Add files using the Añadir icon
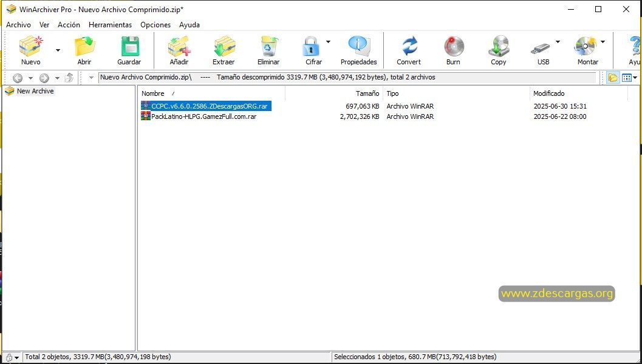 click(179, 46)
